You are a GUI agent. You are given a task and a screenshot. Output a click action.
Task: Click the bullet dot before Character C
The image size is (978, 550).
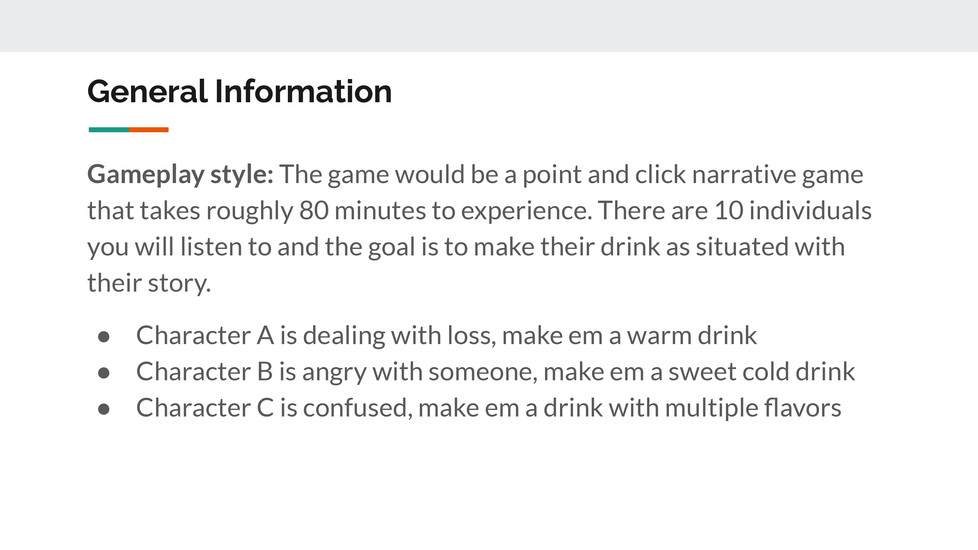click(x=103, y=408)
